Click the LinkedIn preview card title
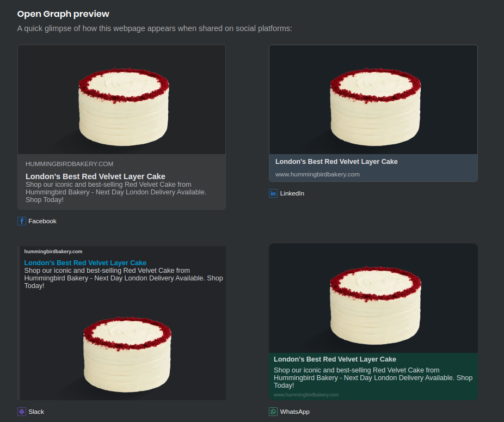The image size is (504, 422). (336, 162)
